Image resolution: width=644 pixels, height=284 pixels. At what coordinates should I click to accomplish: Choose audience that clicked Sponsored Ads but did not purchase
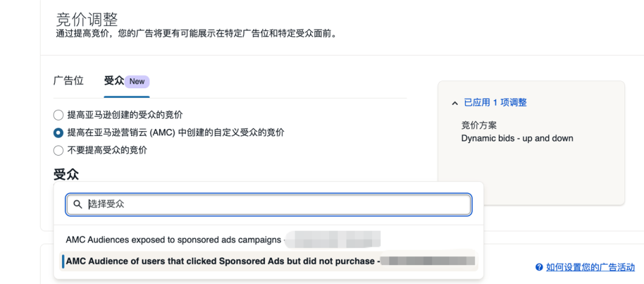[221, 261]
